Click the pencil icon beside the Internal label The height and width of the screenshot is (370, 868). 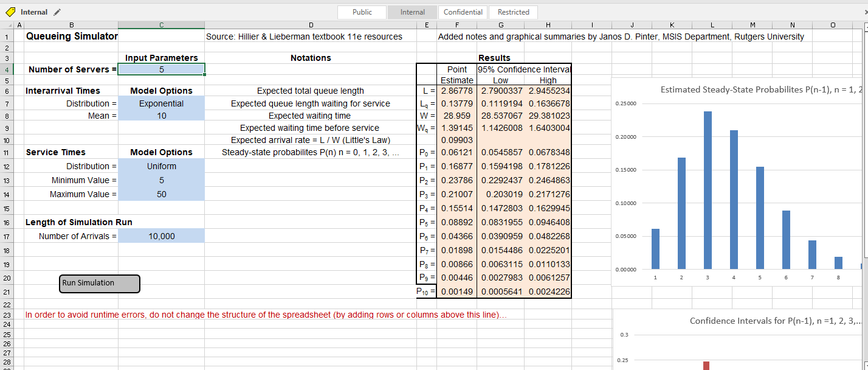click(57, 12)
